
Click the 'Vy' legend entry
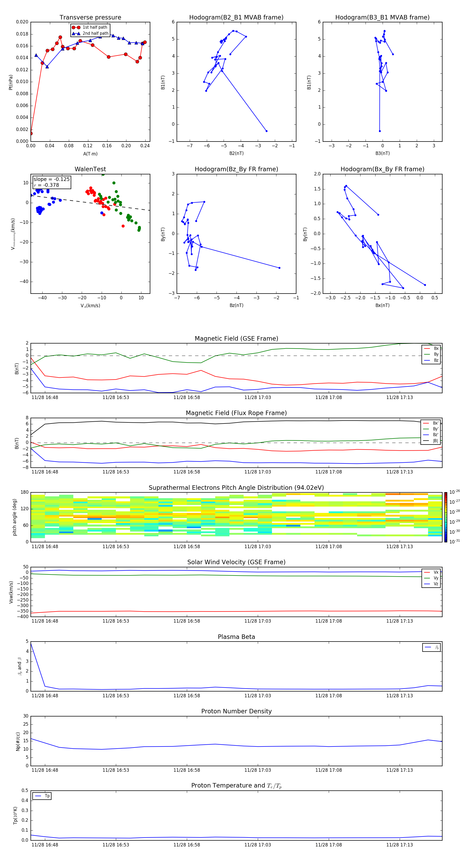[431, 578]
